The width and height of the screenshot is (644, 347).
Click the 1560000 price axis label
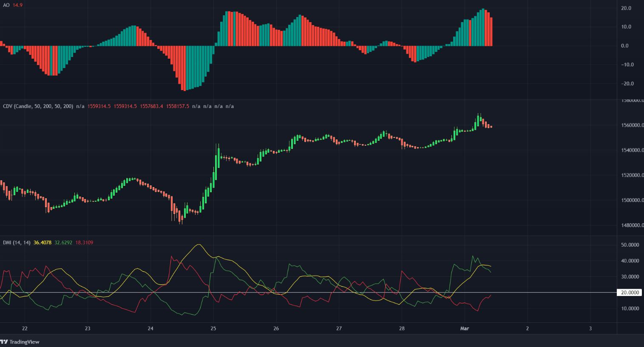click(x=632, y=125)
